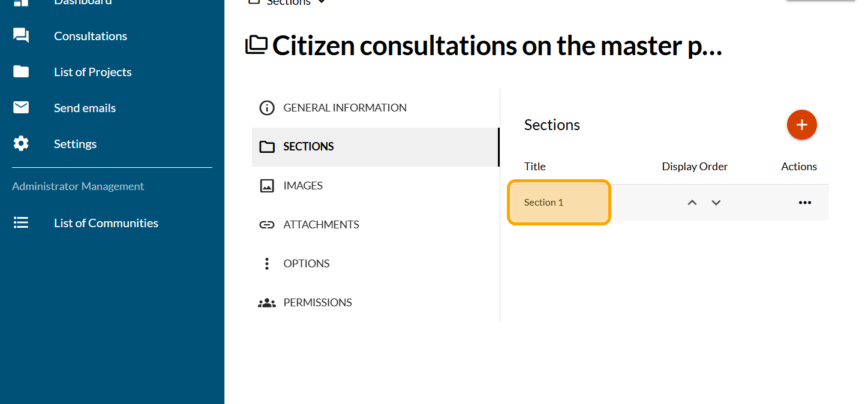
Task: Move Section 1 up with the arrow
Action: tap(692, 203)
